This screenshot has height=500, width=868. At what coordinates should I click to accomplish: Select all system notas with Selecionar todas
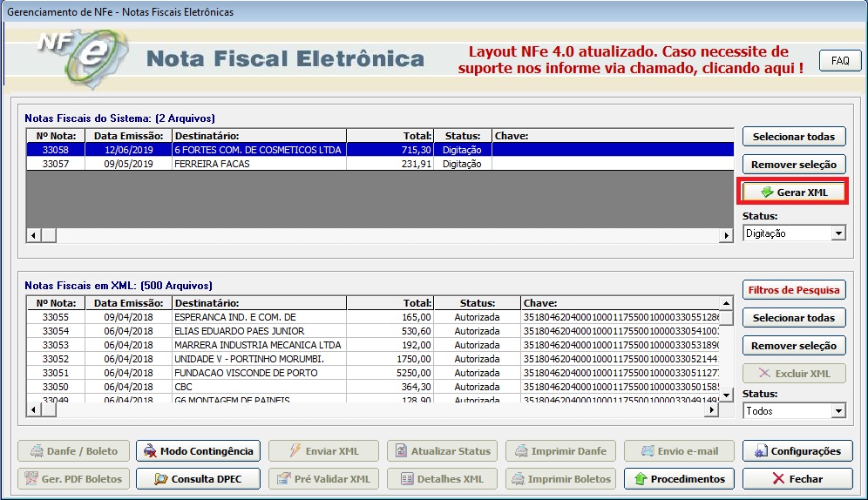(794, 137)
